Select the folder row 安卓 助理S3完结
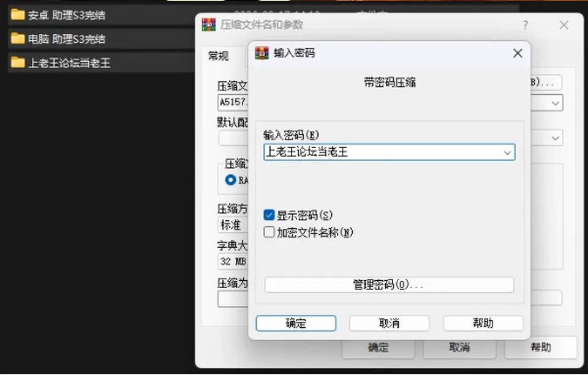This screenshot has width=588, height=375. pyautogui.click(x=101, y=15)
